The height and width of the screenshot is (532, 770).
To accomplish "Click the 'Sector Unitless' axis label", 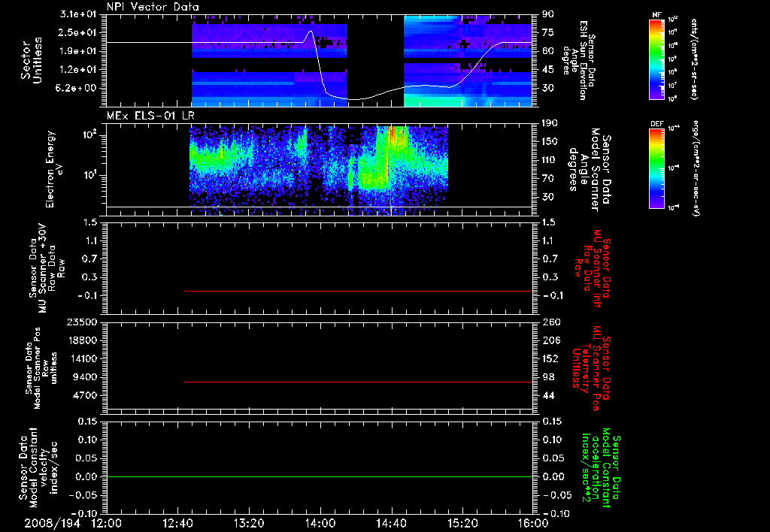I will pos(32,60).
